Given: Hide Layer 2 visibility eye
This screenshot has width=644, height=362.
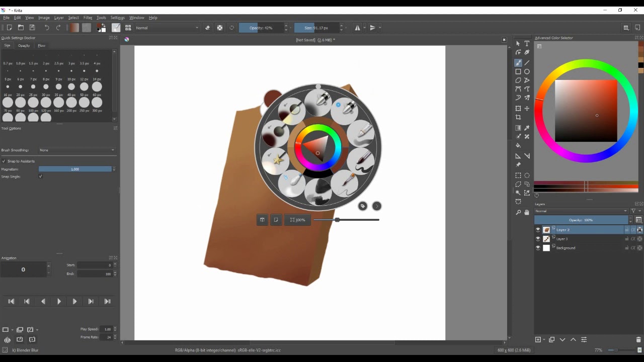Looking at the screenshot, I should point(538,230).
